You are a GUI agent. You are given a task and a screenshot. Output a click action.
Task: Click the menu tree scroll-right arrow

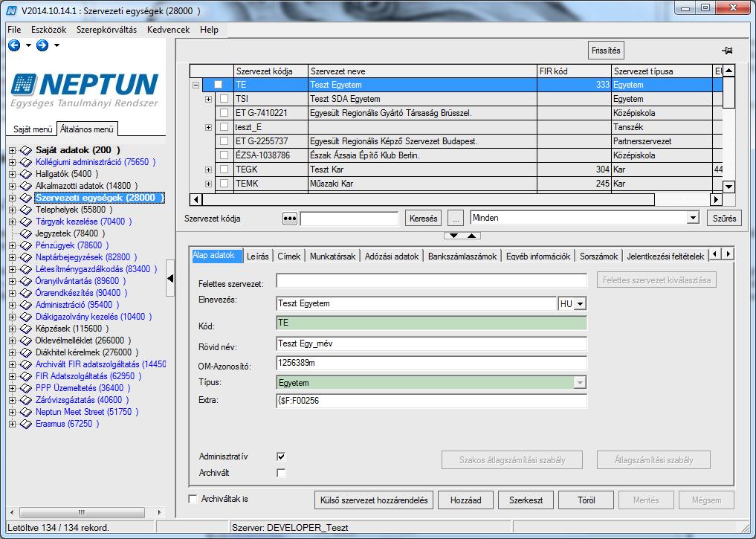pyautogui.click(x=159, y=512)
